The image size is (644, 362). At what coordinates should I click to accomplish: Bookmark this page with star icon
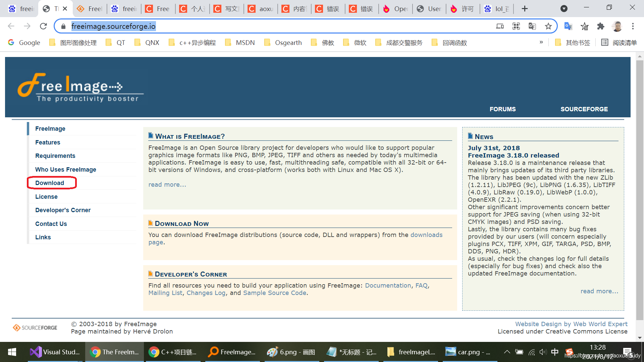tap(548, 26)
